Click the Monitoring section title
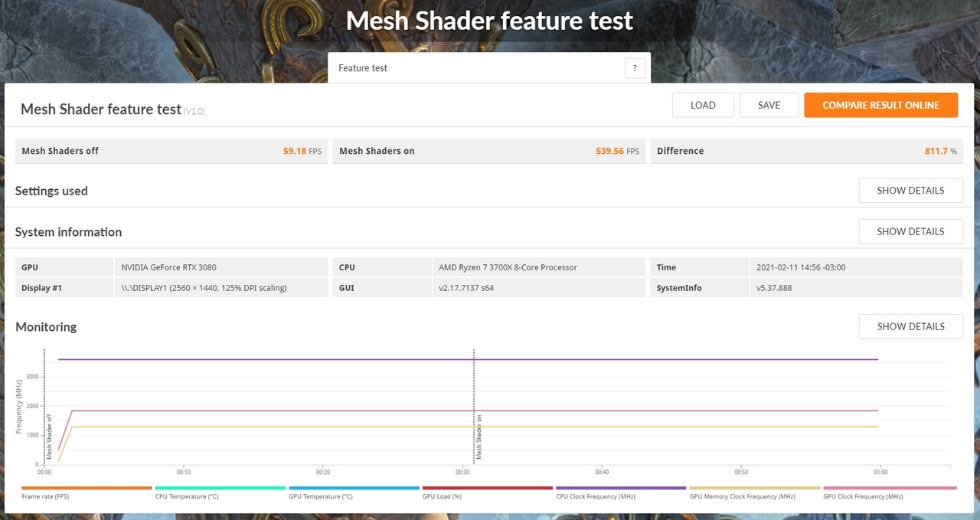 46,327
